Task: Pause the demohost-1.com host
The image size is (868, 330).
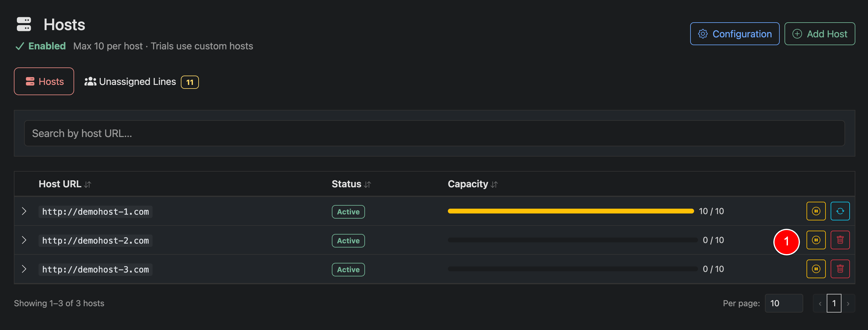Action: (816, 211)
